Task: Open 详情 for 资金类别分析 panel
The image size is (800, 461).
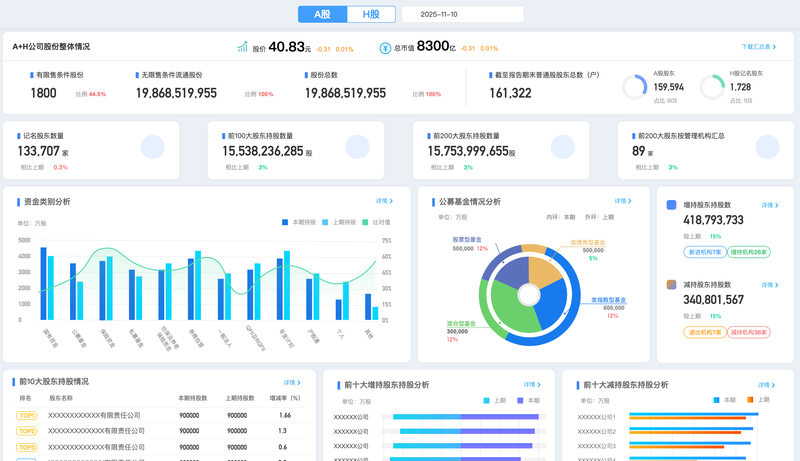Action: 384,201
